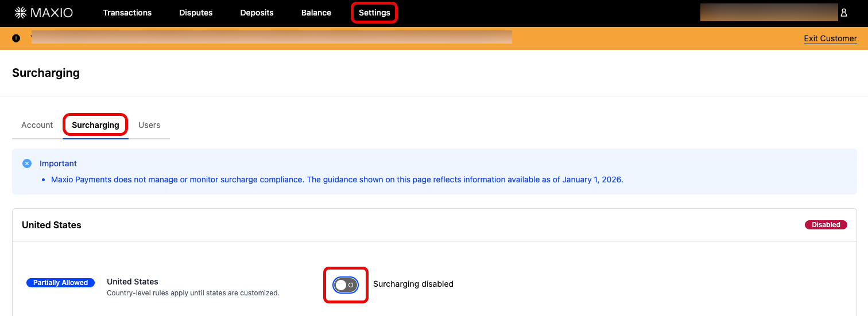Image resolution: width=868 pixels, height=316 pixels.
Task: Click 'Country-level rules apply until states are customized.' text
Action: (193, 293)
